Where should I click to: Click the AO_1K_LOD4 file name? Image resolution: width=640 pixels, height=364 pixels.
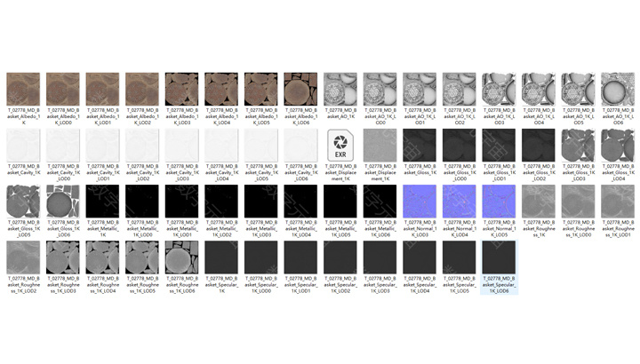coord(538,116)
